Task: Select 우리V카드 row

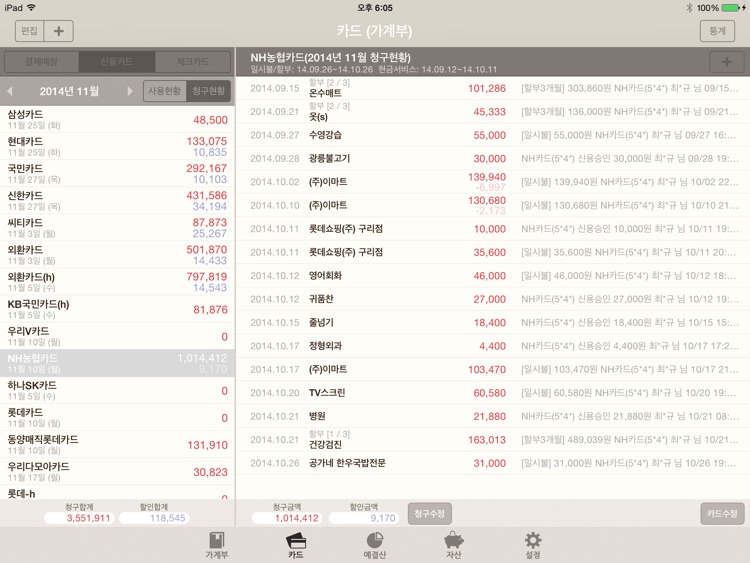Action: (x=117, y=336)
